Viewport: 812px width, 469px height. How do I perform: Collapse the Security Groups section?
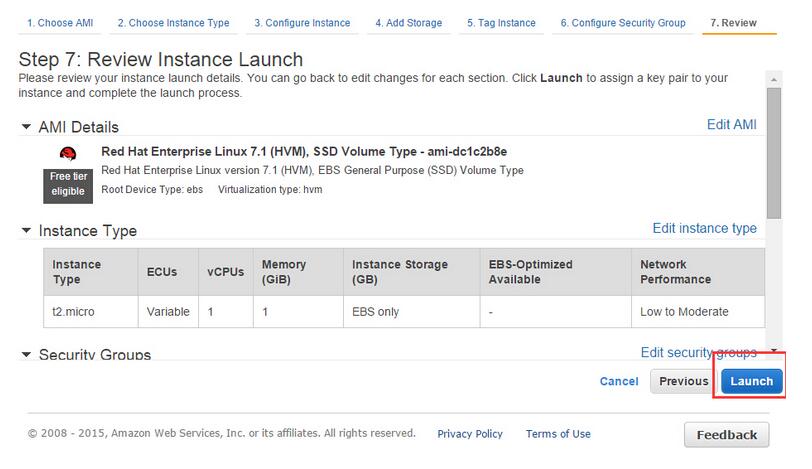[26, 355]
